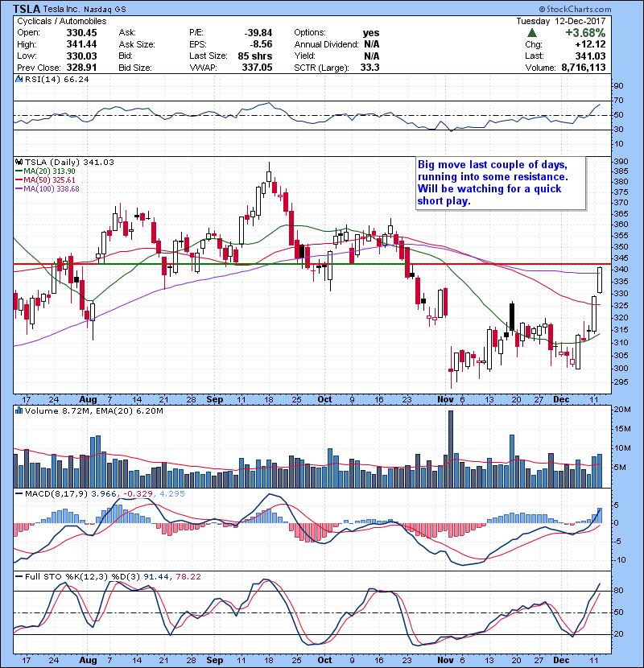Click the Options value yes
Image resolution: width=644 pixels, height=668 pixels.
coord(371,33)
